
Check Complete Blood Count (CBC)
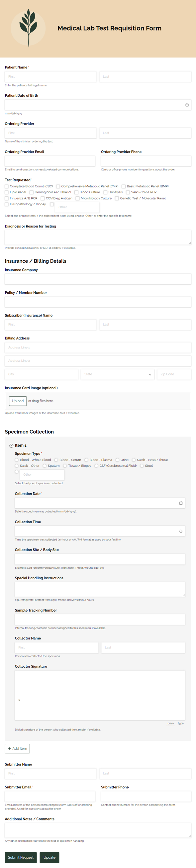pos(7,186)
